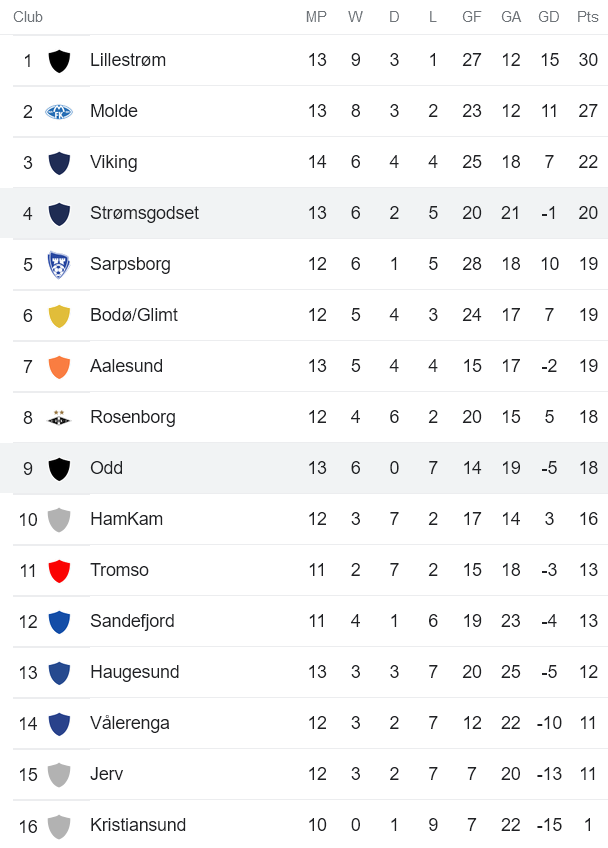Screen dimensions: 608x848
Task: Click the Pts column header
Action: pos(588,17)
